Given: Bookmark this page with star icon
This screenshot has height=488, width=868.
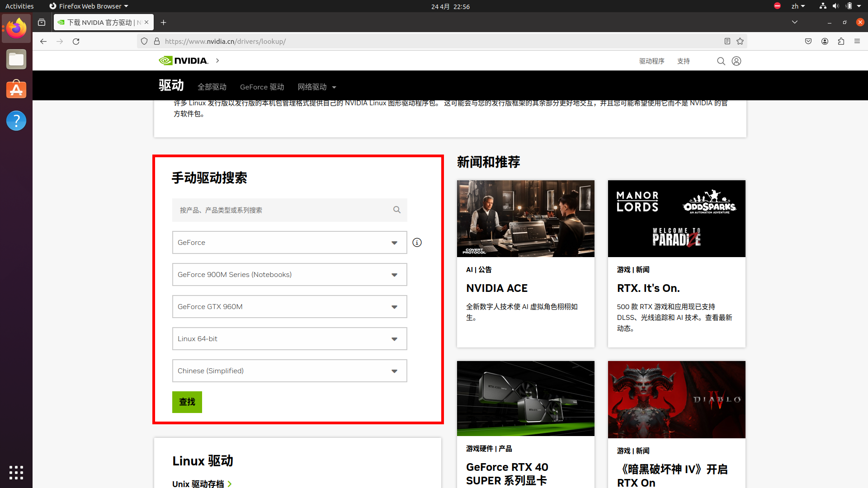Looking at the screenshot, I should (x=740, y=41).
